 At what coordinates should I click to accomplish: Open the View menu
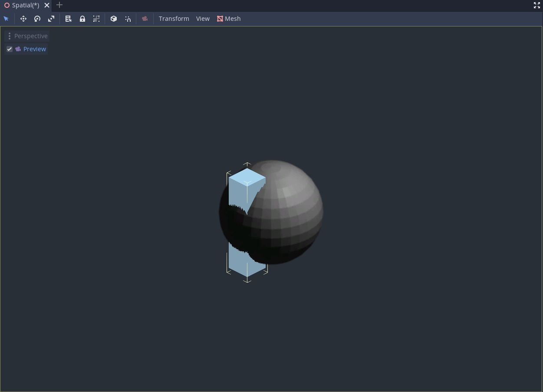[x=203, y=19]
